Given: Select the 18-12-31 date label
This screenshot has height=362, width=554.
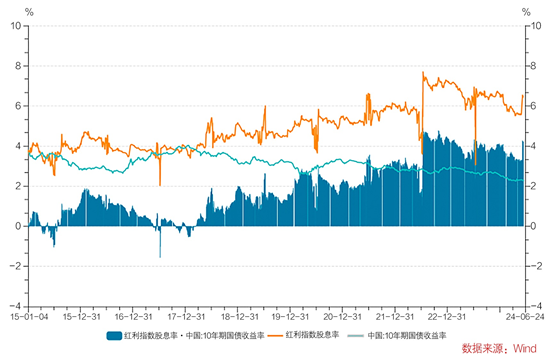Looking at the screenshot, I should click(x=240, y=316).
